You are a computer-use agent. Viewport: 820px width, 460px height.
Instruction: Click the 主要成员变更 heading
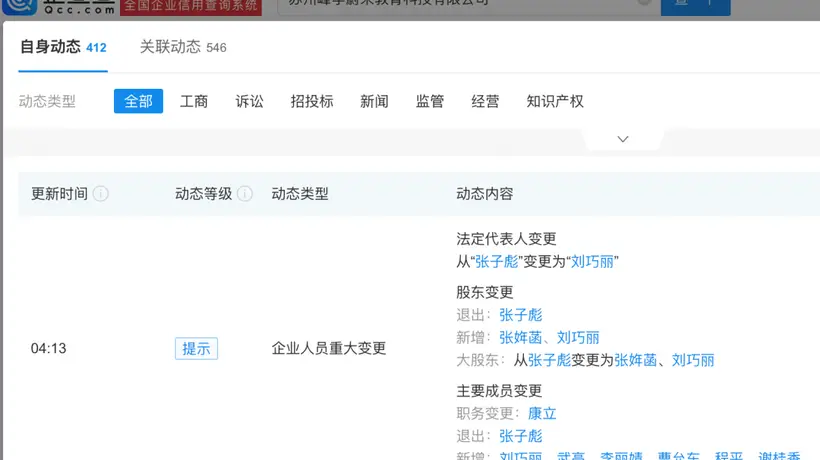[499, 390]
